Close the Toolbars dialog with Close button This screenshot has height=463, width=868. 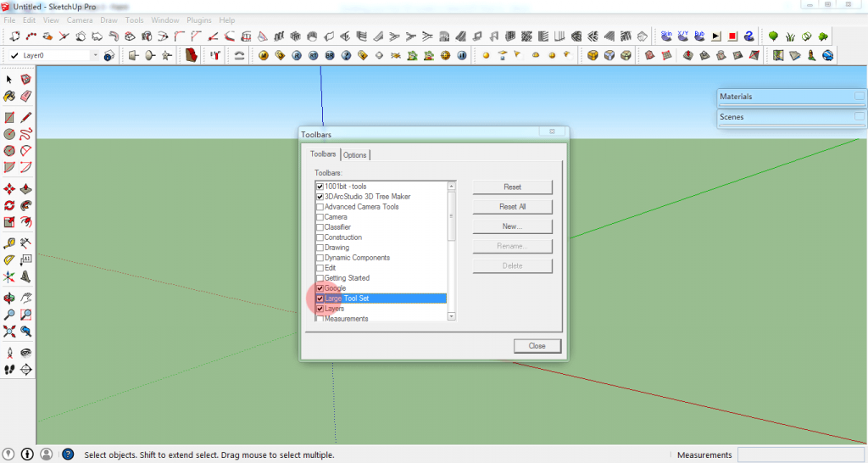tap(537, 346)
